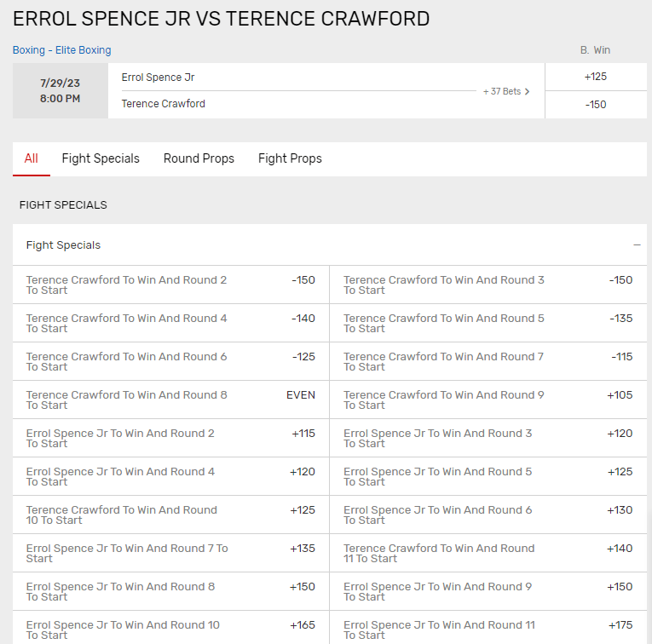Image resolution: width=652 pixels, height=644 pixels.
Task: Choose Spence Jr To Win And Round 4 bet
Action: click(171, 476)
